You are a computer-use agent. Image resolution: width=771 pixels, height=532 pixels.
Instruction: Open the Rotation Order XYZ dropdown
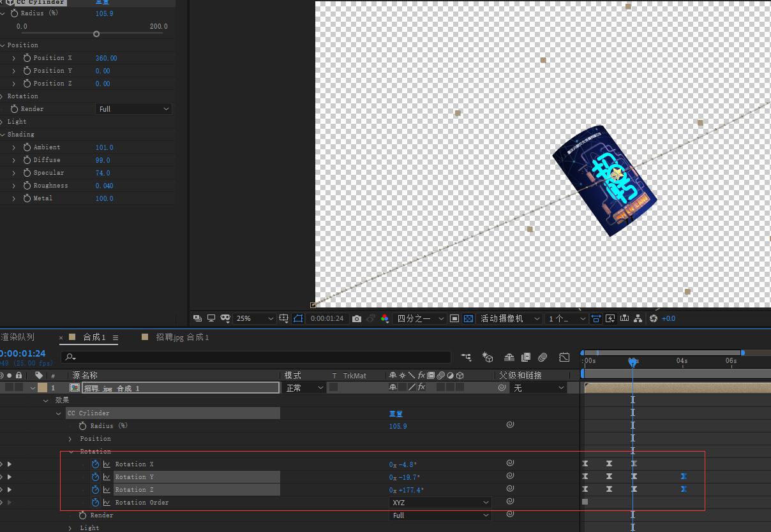click(440, 503)
